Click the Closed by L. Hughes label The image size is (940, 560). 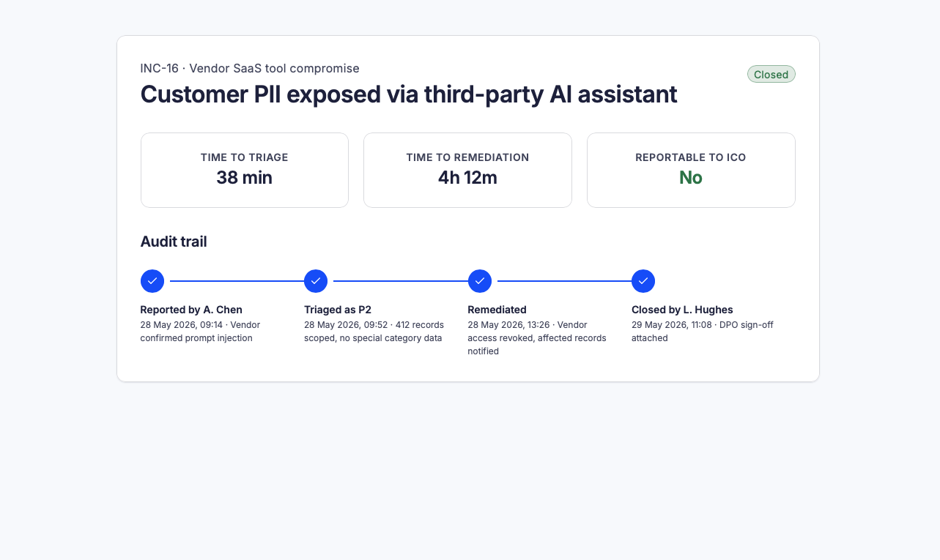pyautogui.click(x=682, y=310)
